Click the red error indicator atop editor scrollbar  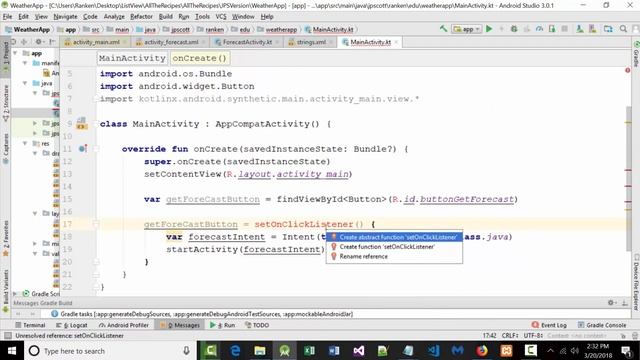(x=628, y=70)
